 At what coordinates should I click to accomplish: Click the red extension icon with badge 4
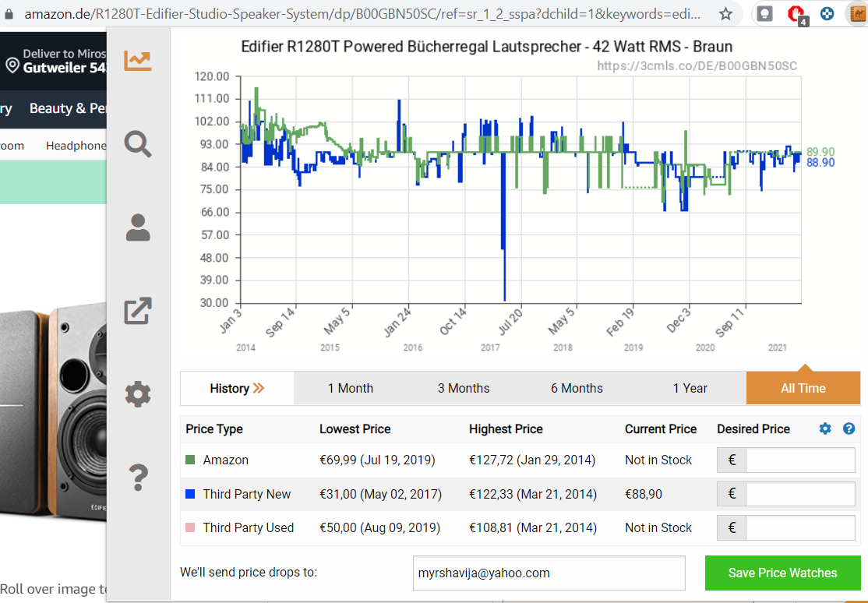(796, 14)
